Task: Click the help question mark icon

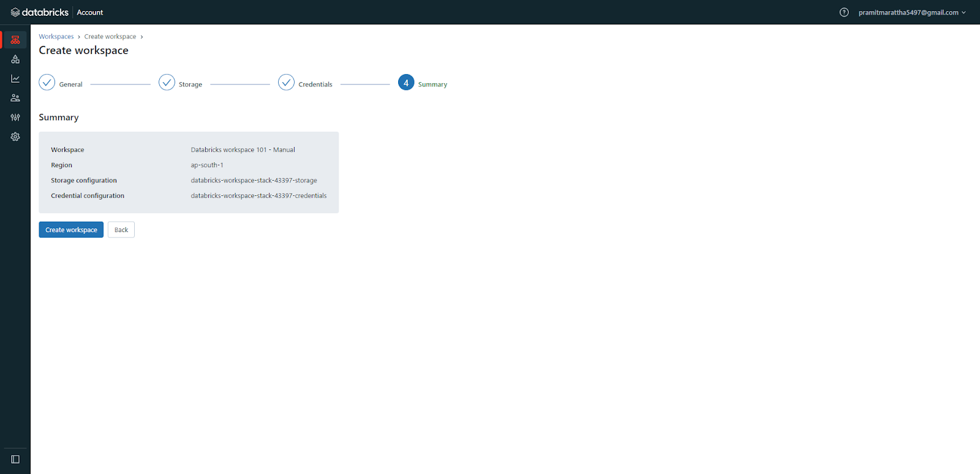Action: [844, 12]
